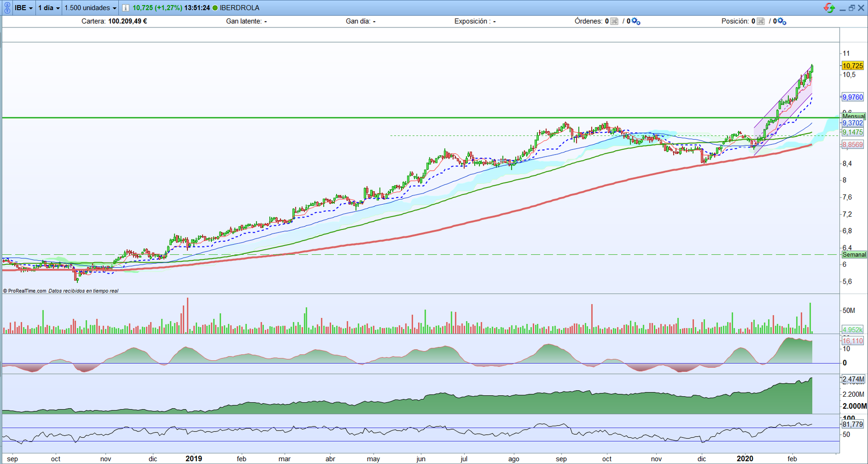Screen dimensions: 868x464
Task: Select the blue 9,9760 price label
Action: coord(853,97)
